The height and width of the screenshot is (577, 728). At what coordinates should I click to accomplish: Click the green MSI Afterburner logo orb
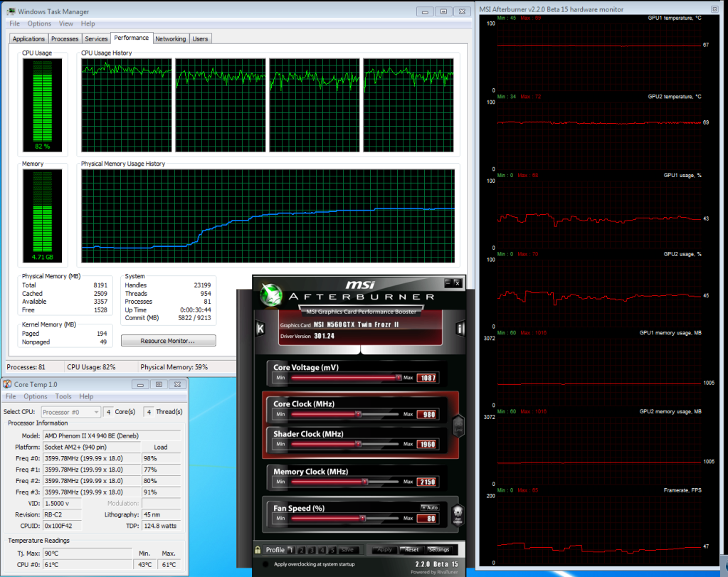coord(271,295)
